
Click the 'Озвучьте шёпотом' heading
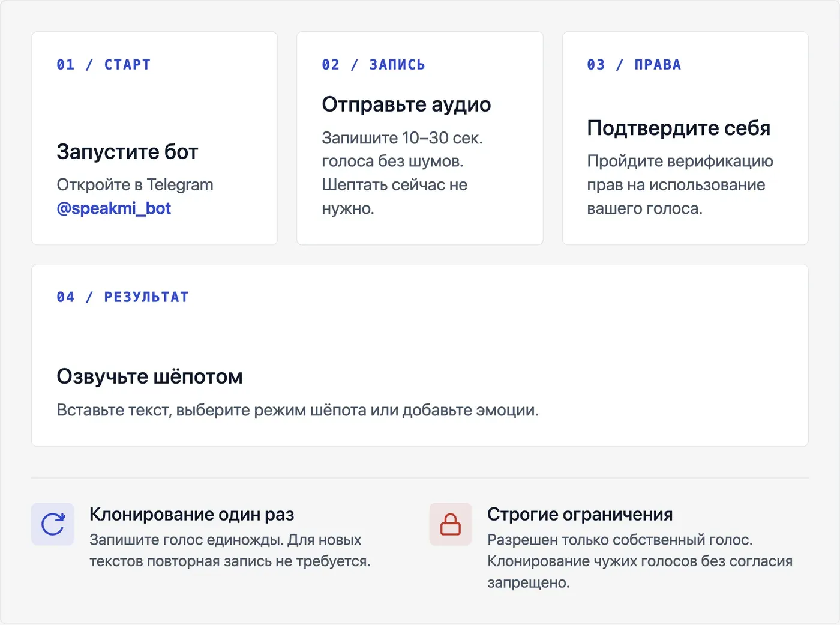coord(149,376)
